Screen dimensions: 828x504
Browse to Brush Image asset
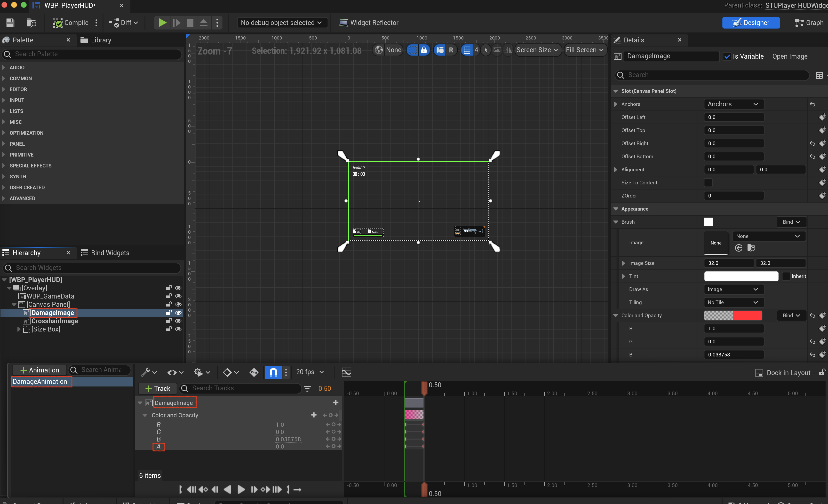pyautogui.click(x=751, y=248)
